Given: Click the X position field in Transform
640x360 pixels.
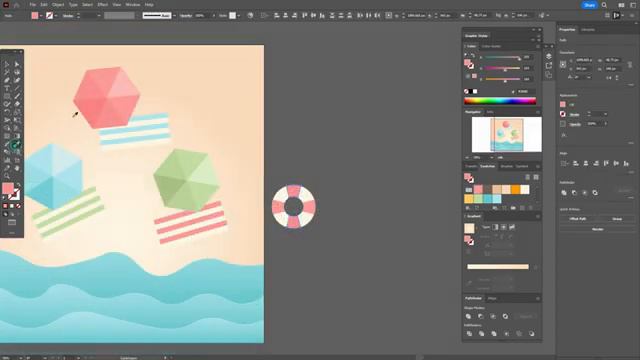Looking at the screenshot, I should [x=583, y=60].
